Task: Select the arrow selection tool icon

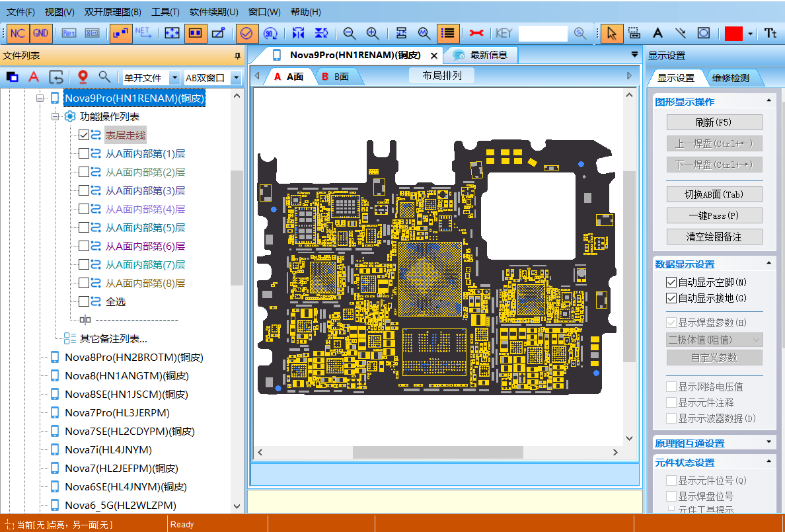Action: [x=611, y=33]
